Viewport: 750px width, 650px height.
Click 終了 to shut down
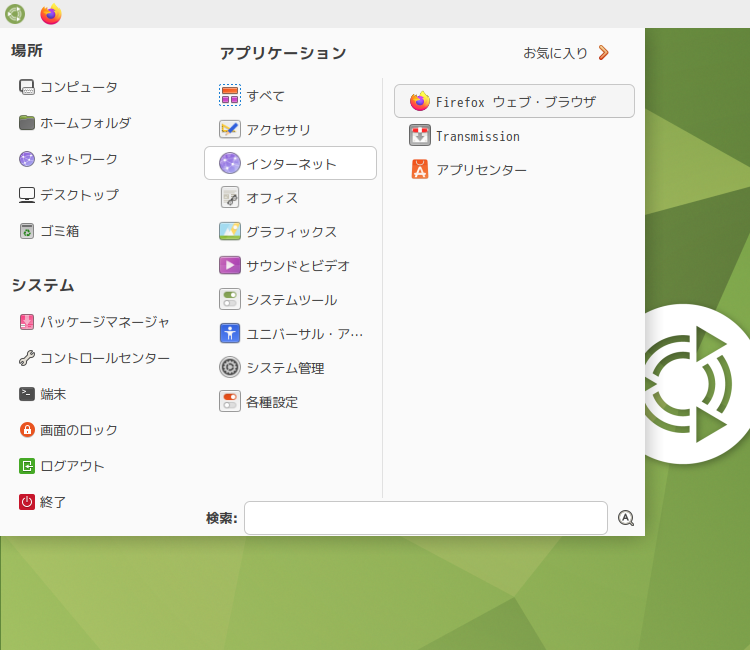[x=43, y=502]
